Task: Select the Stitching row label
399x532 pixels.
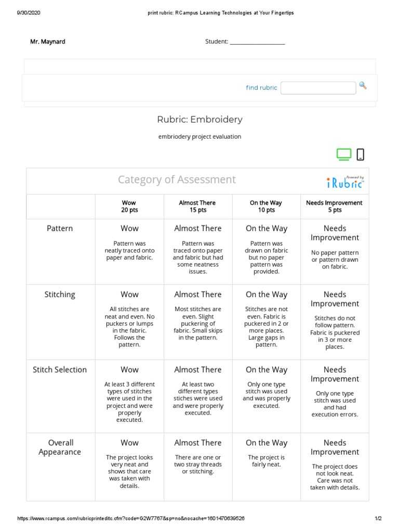Action: point(60,295)
